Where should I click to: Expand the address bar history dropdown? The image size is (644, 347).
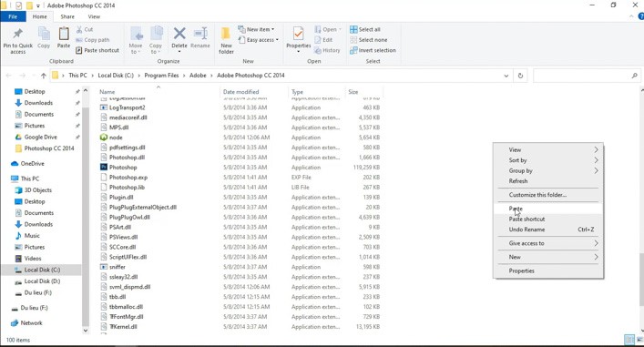506,76
